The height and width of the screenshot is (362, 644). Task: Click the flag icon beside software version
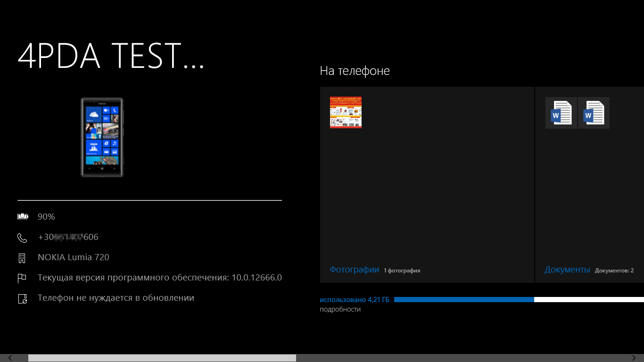pos(22,278)
